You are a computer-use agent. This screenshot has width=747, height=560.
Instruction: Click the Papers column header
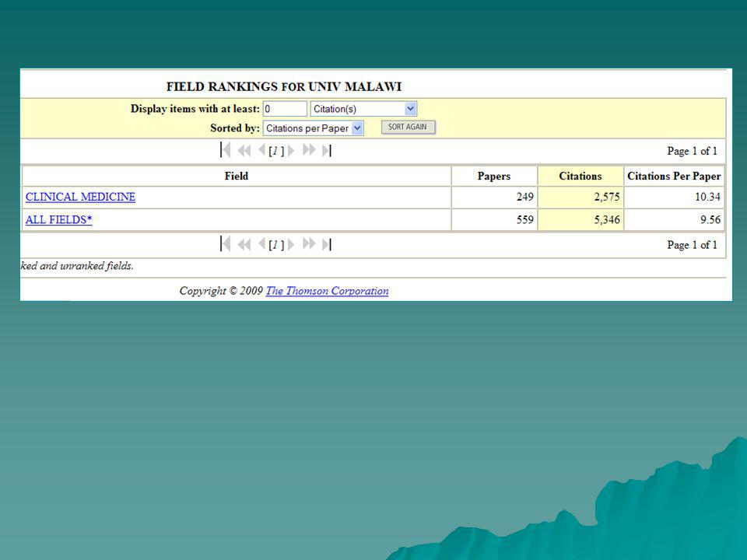coord(494,176)
